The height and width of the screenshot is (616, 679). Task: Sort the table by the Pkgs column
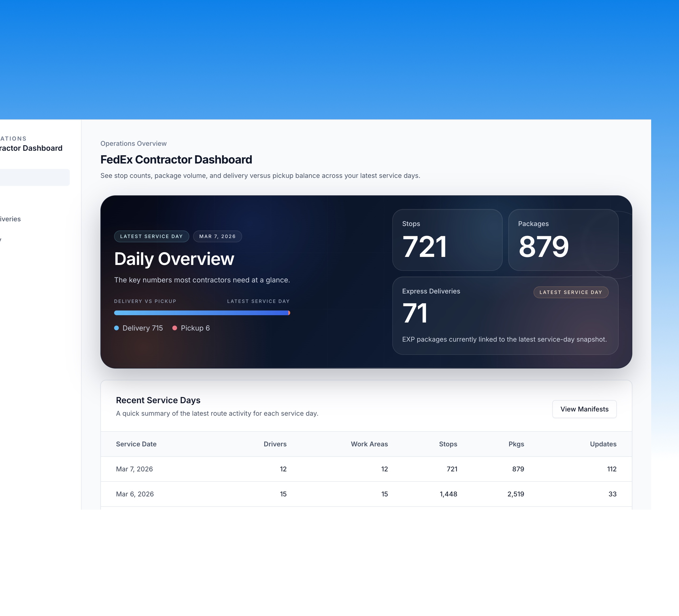(x=516, y=444)
